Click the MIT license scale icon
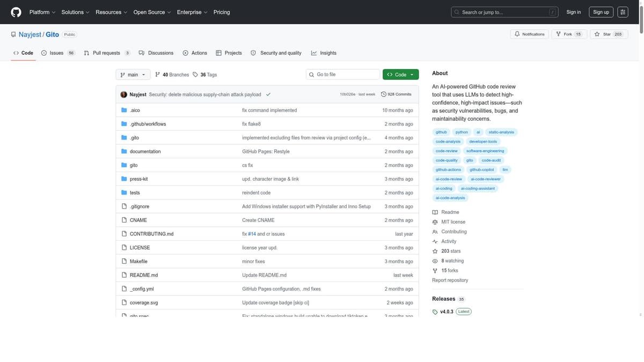The width and height of the screenshot is (644, 362). tap(435, 222)
